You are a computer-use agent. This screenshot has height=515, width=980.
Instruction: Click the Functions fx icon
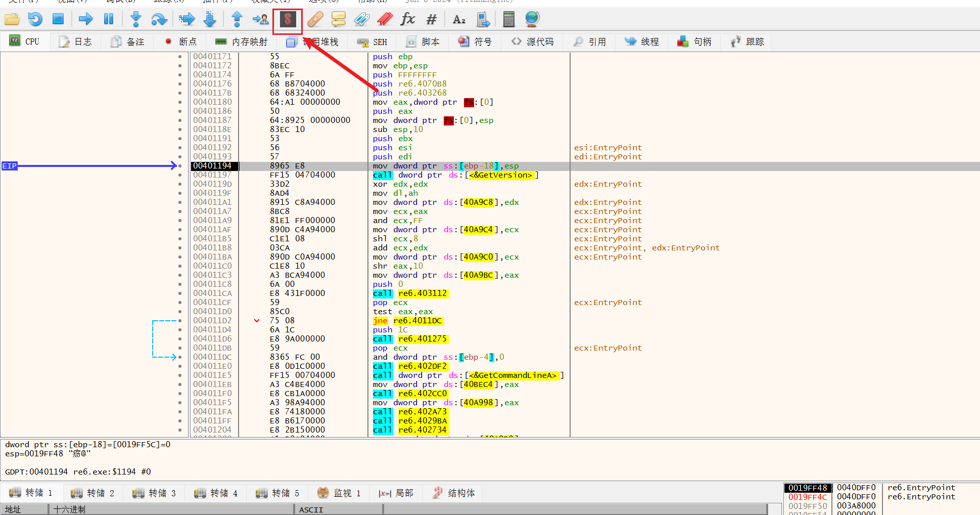click(x=407, y=20)
